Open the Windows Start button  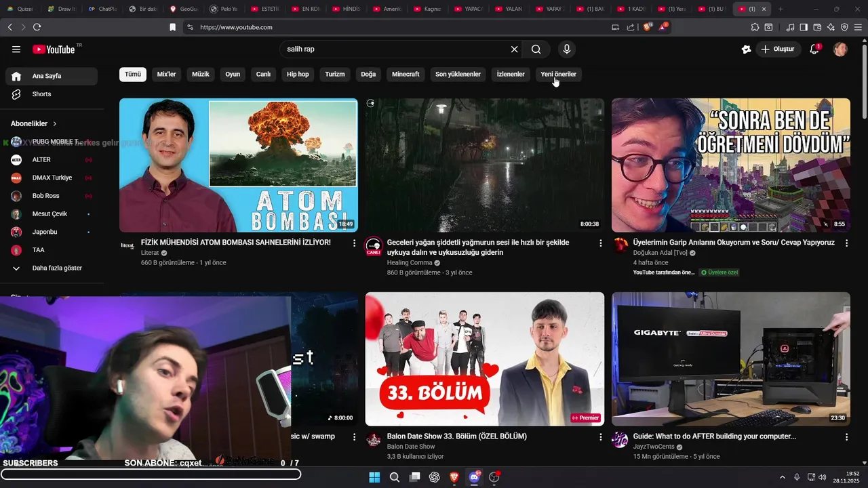pos(374,477)
